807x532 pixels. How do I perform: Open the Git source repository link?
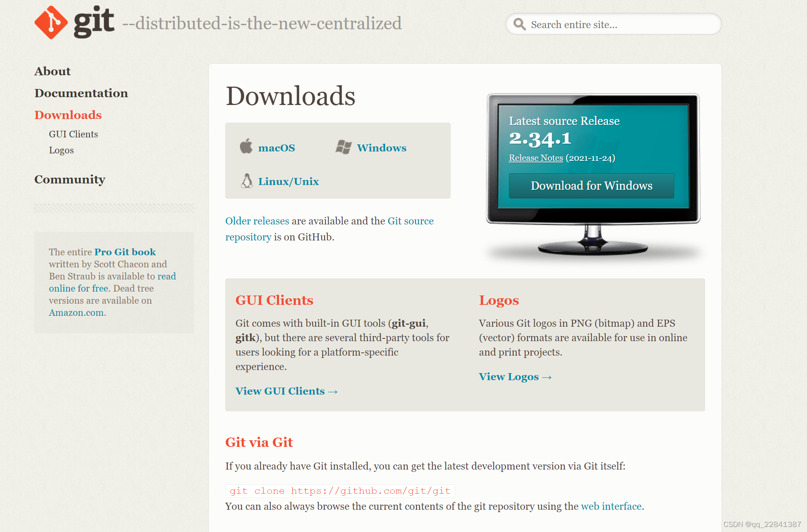[x=329, y=229]
